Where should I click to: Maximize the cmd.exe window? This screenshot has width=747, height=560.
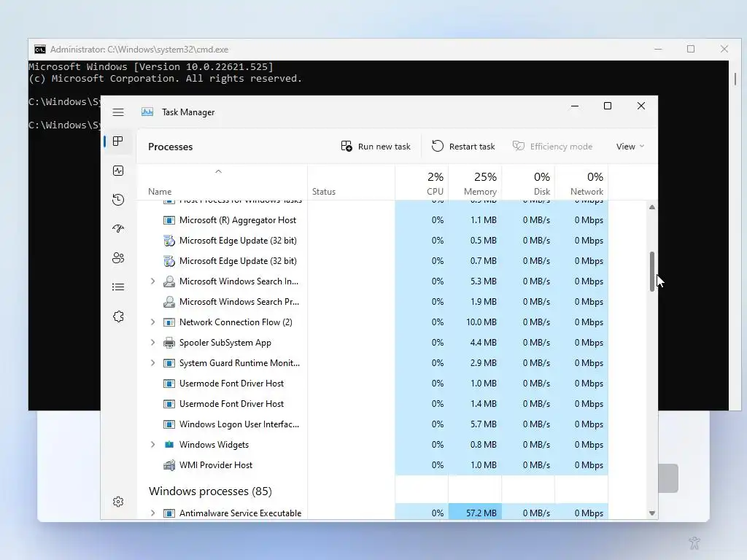(691, 49)
